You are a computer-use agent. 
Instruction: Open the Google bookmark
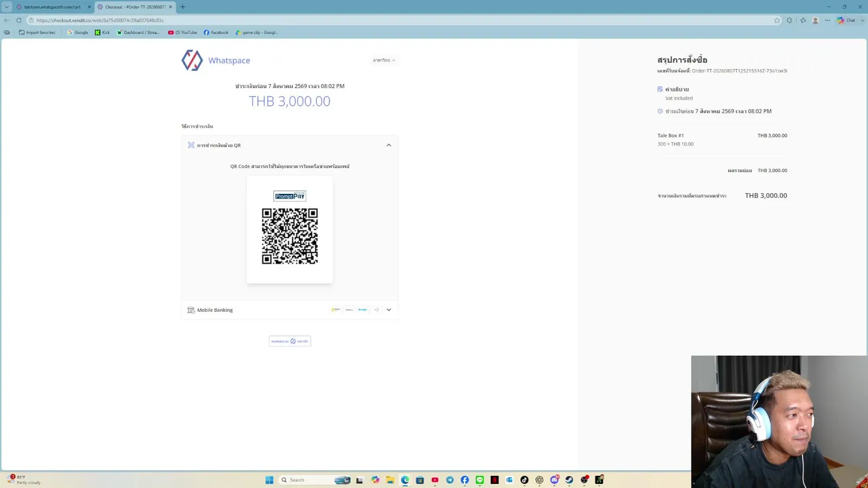[x=78, y=33]
